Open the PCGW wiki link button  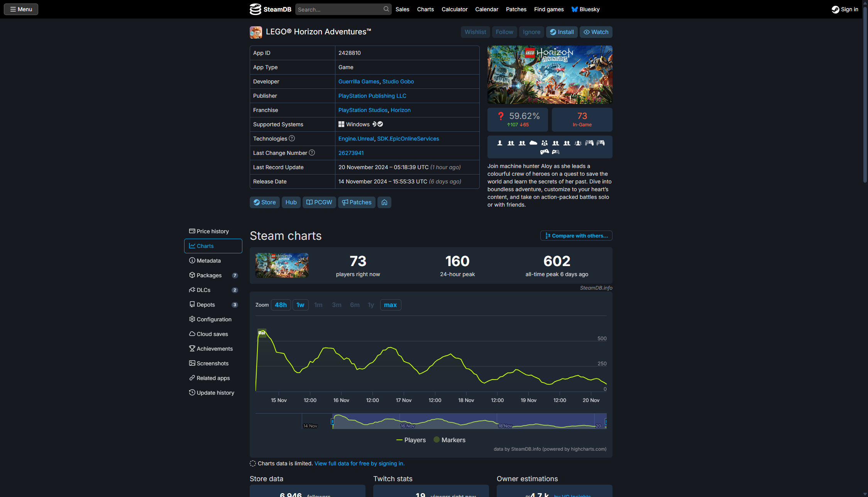tap(319, 202)
